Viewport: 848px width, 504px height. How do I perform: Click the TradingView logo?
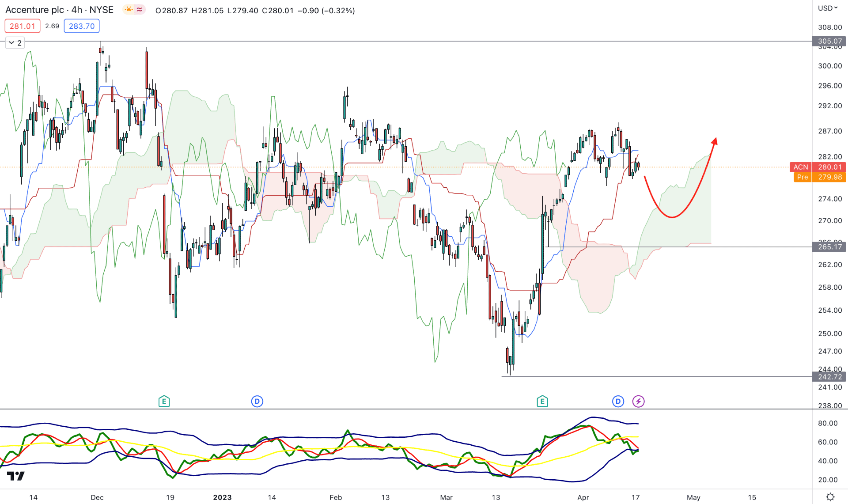point(16,476)
